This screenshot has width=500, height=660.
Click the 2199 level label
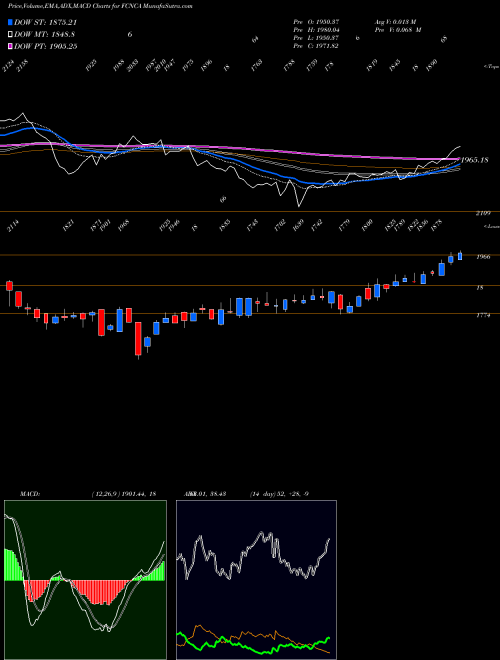(x=483, y=214)
